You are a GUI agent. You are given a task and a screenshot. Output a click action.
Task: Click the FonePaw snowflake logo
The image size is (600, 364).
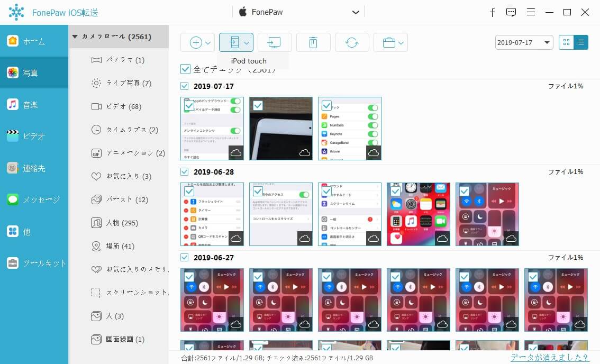[x=16, y=12]
